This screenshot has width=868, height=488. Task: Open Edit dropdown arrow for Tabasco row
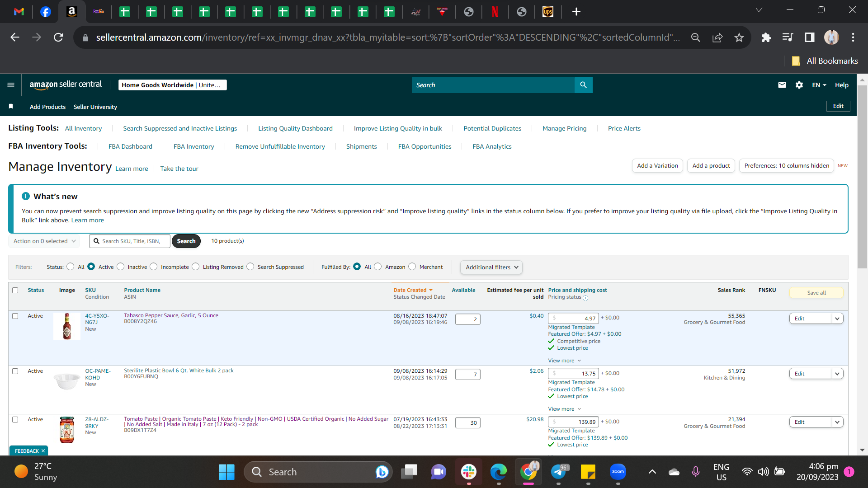point(837,319)
